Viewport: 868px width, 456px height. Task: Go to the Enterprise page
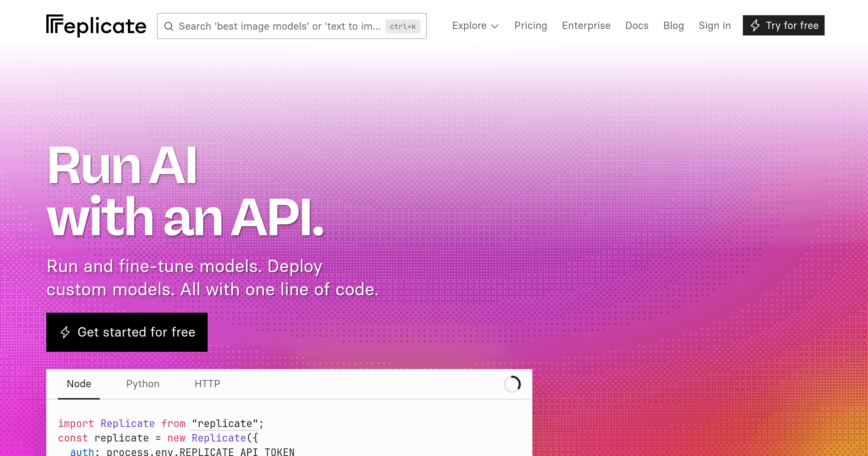586,26
